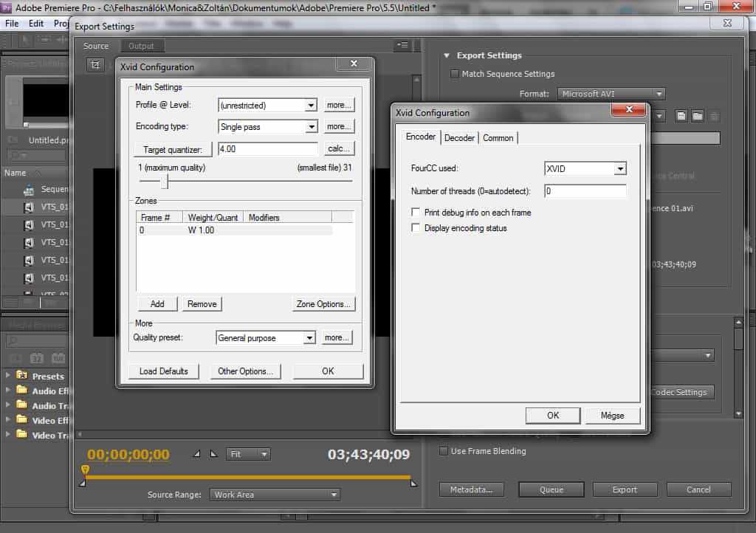
Task: Enable Use Frame Blending option
Action: 444,451
